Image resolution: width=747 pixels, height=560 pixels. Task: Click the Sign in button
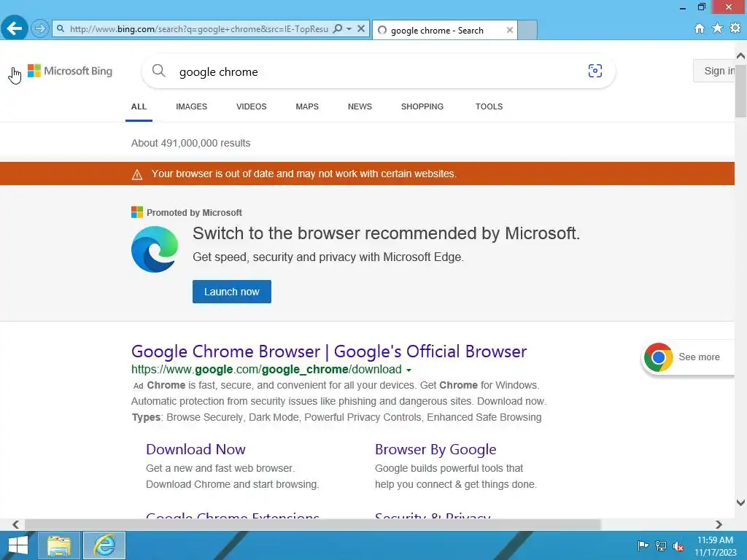[714, 71]
